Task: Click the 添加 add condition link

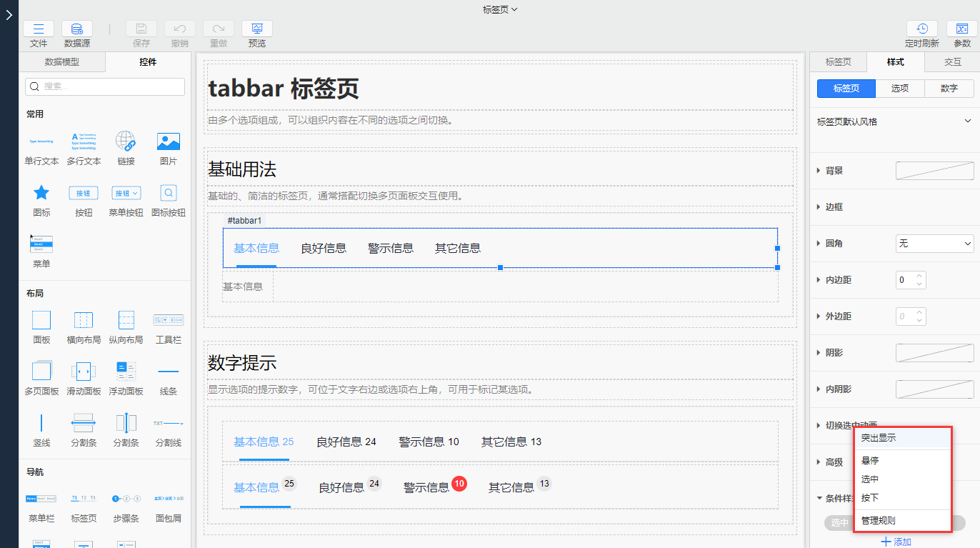Action: (x=896, y=542)
